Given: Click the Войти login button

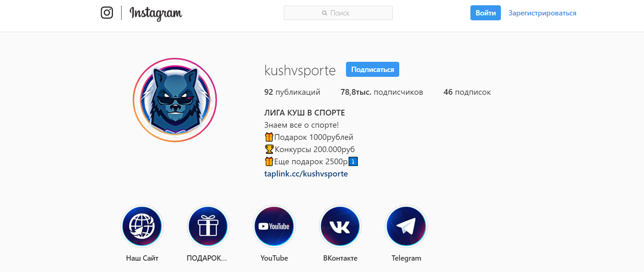Looking at the screenshot, I should click(x=485, y=13).
